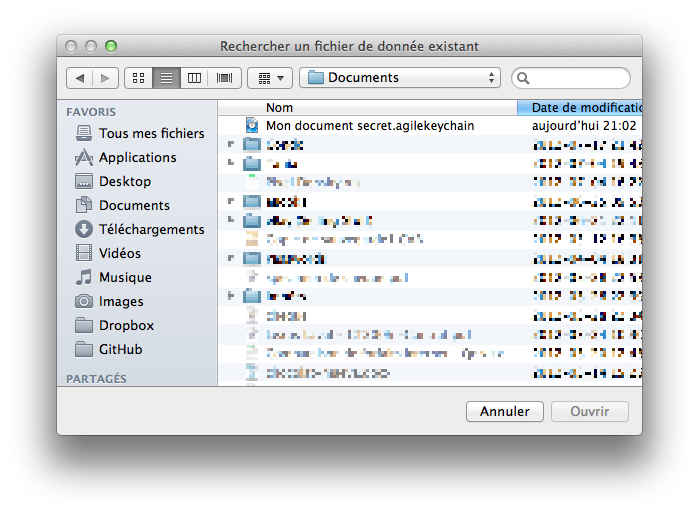Select list view mode

pos(166,78)
